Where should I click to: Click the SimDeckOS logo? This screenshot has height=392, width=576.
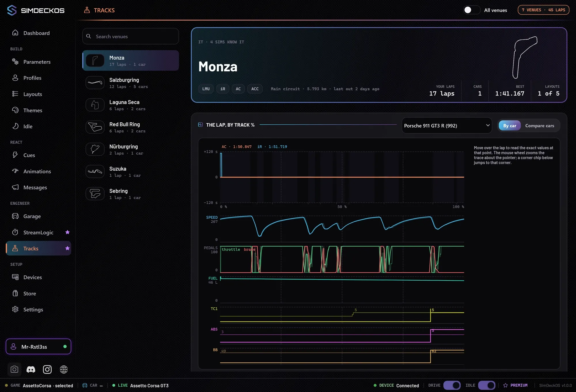(36, 10)
